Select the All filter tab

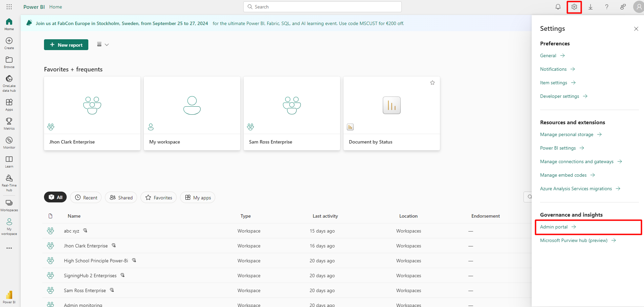pos(55,197)
